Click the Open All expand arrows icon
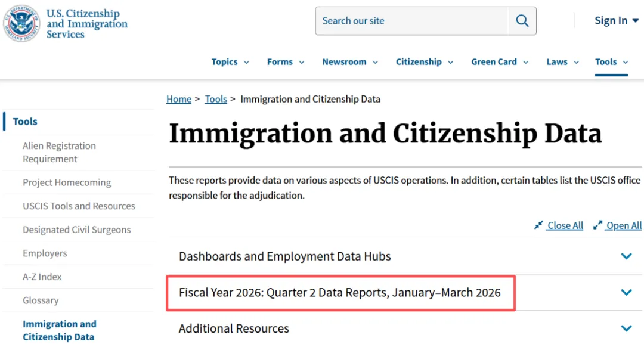The image size is (644, 344). click(x=597, y=225)
